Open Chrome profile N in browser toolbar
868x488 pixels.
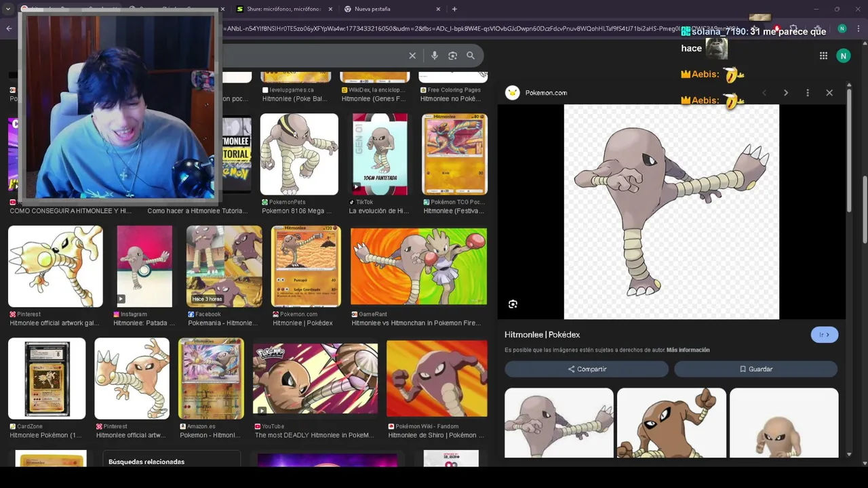point(842,28)
